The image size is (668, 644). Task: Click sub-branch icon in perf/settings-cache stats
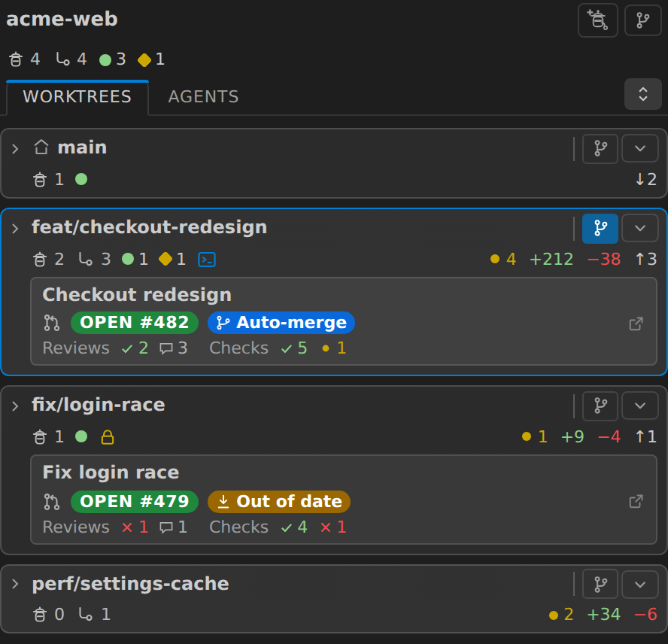click(x=86, y=614)
